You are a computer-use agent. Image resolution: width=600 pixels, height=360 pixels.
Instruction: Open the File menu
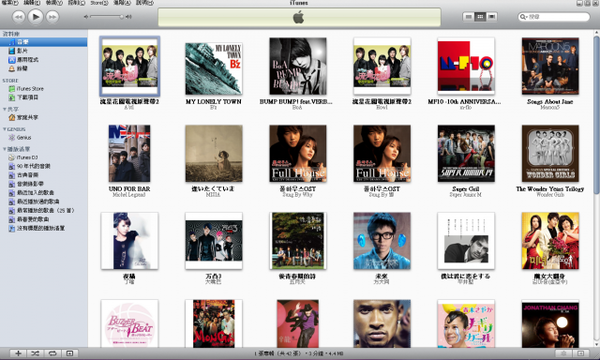pos(10,3)
